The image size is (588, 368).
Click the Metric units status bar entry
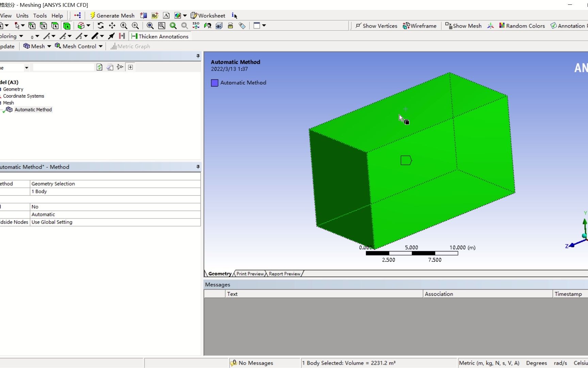(489, 363)
